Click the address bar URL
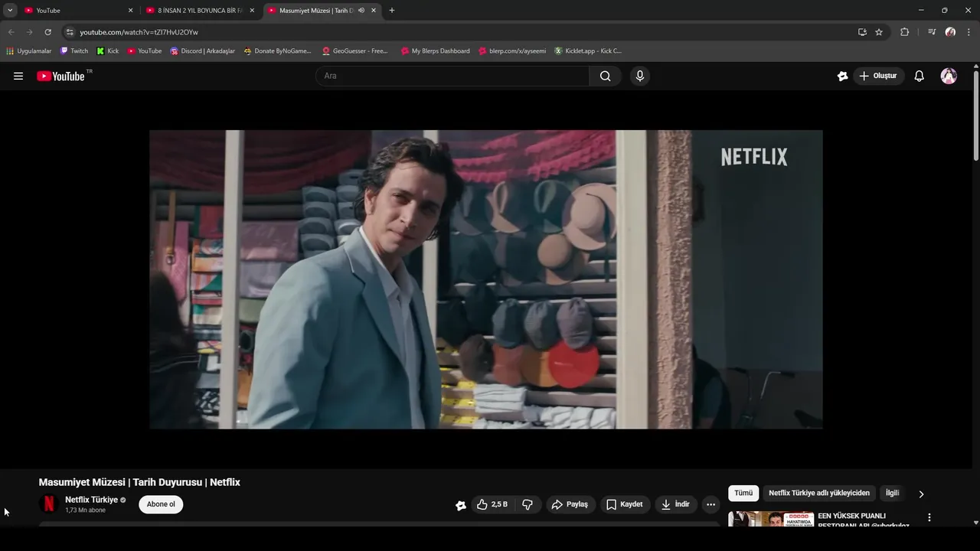 [x=139, y=32]
